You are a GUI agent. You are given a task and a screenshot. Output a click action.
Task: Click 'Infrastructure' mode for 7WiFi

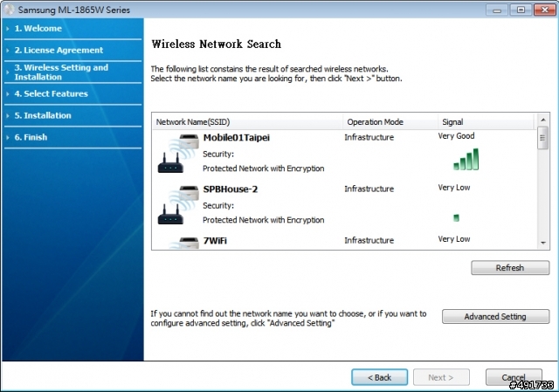(369, 241)
